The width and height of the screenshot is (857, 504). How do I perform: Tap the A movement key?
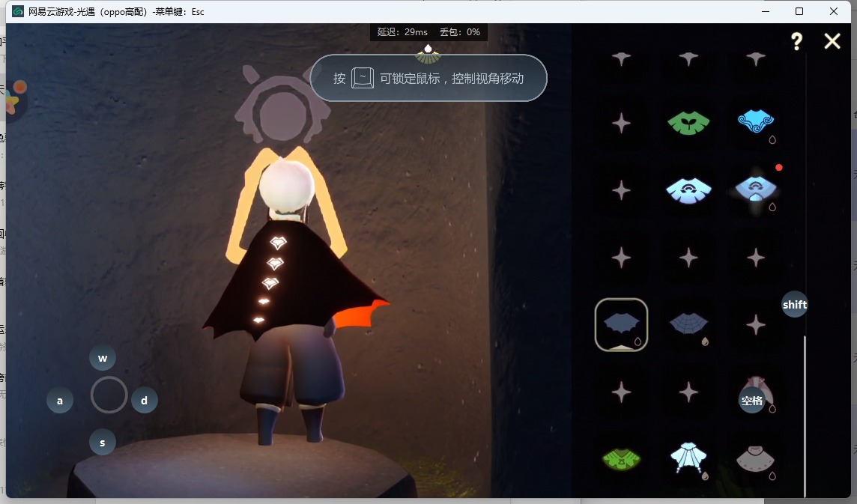pyautogui.click(x=60, y=400)
